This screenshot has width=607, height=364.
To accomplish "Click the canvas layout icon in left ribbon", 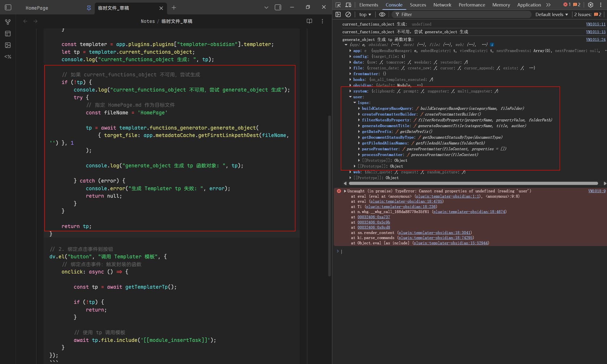I will 8,33.
